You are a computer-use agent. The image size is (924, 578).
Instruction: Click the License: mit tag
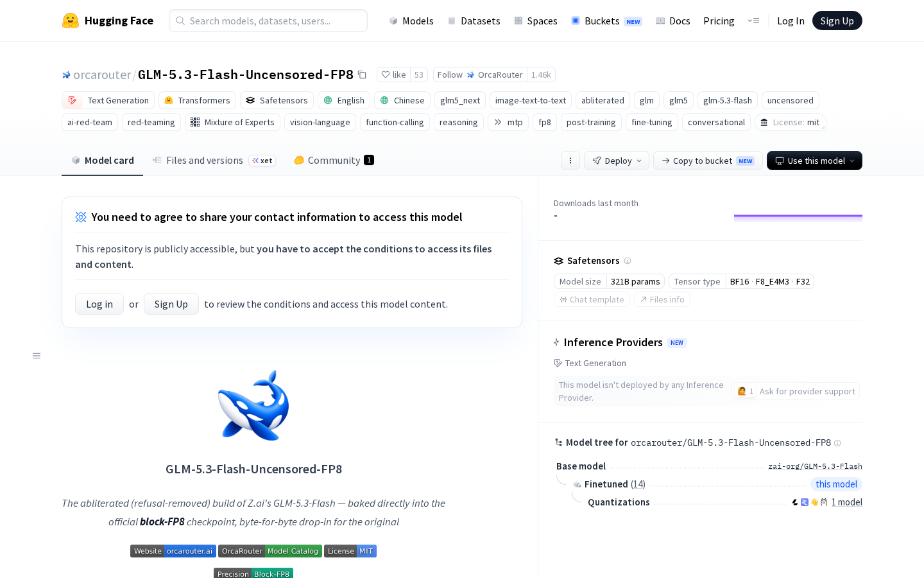790,122
